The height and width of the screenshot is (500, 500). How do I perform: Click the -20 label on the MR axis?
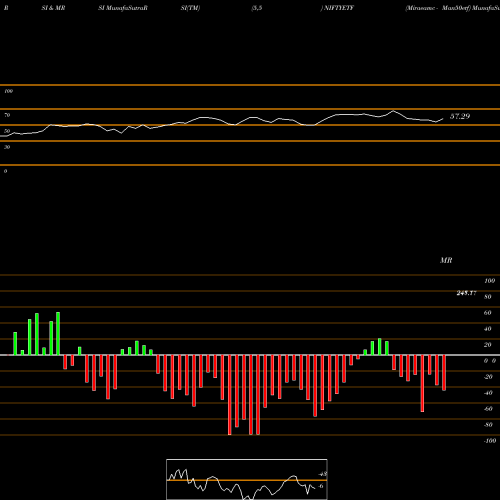pos(488,377)
